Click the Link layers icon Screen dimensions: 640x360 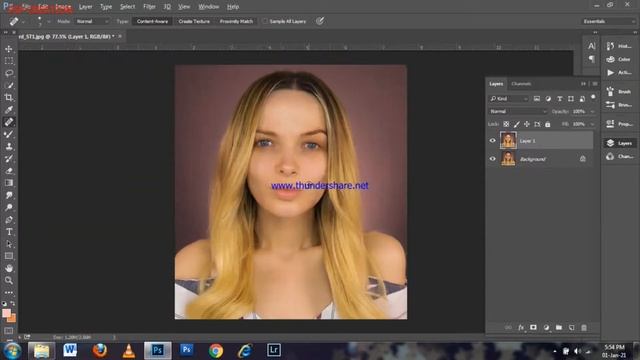pos(508,327)
